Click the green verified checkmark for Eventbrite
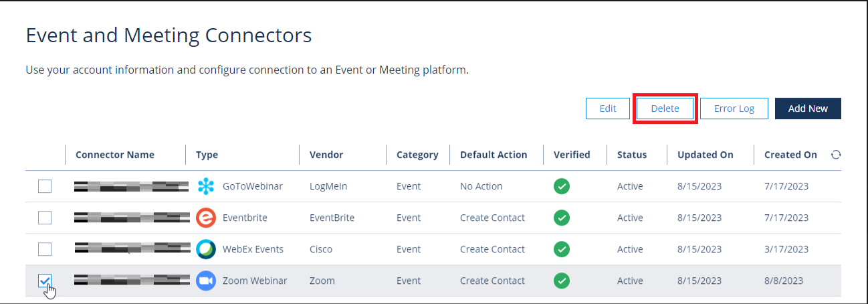 coord(562,218)
